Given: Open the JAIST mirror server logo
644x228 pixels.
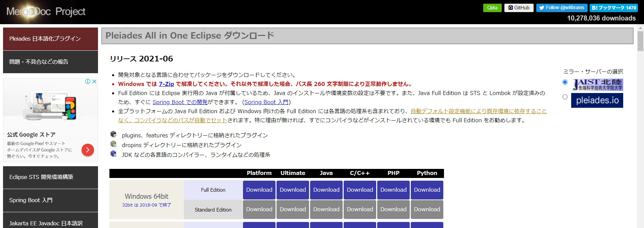Looking at the screenshot, I should pos(597,85).
